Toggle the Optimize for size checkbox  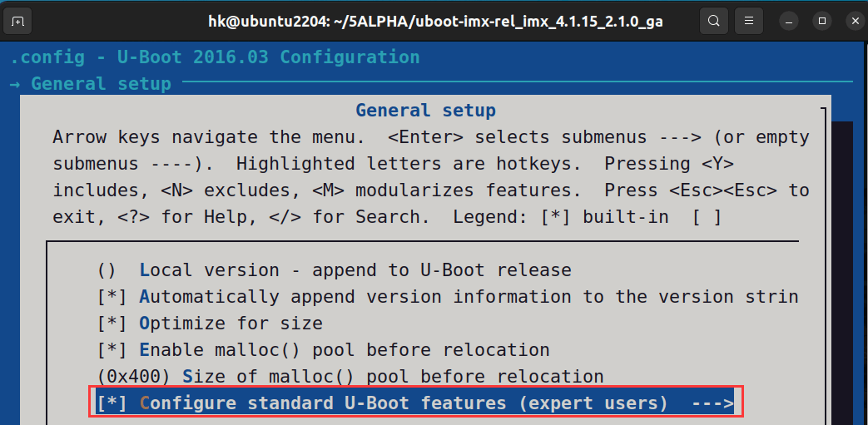(111, 324)
